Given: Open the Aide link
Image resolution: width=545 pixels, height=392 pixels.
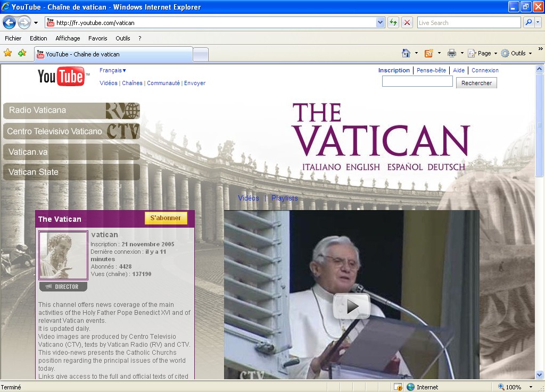Looking at the screenshot, I should click(459, 70).
